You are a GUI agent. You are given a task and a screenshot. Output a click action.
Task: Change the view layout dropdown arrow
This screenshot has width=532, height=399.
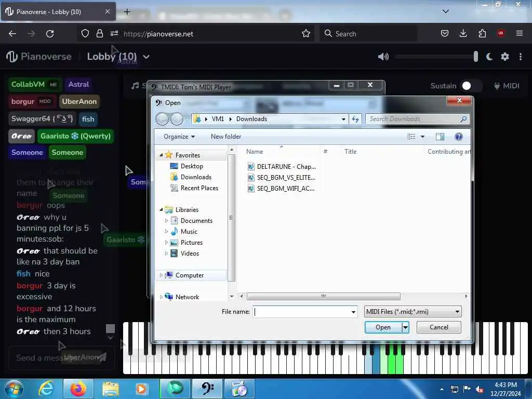[422, 137]
